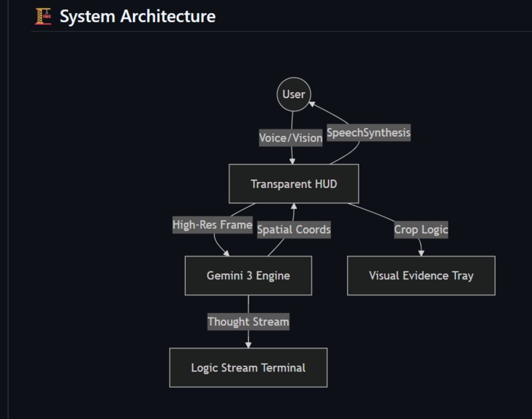This screenshot has height=419, width=532.
Task: Click the Voice/Vision edge label
Action: 291,138
